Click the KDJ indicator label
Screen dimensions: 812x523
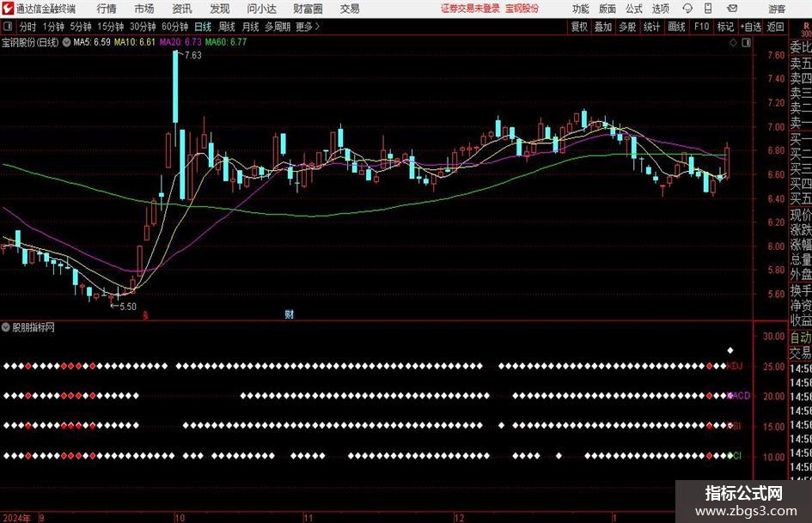pos(735,366)
